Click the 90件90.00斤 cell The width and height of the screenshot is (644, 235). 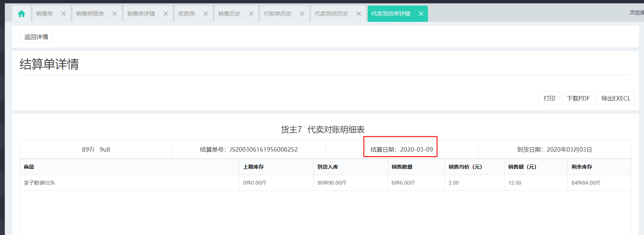351,183
